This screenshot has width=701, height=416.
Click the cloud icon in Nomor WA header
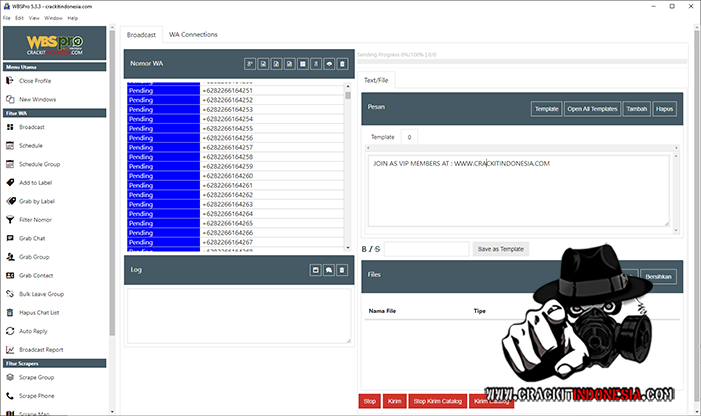pos(329,64)
